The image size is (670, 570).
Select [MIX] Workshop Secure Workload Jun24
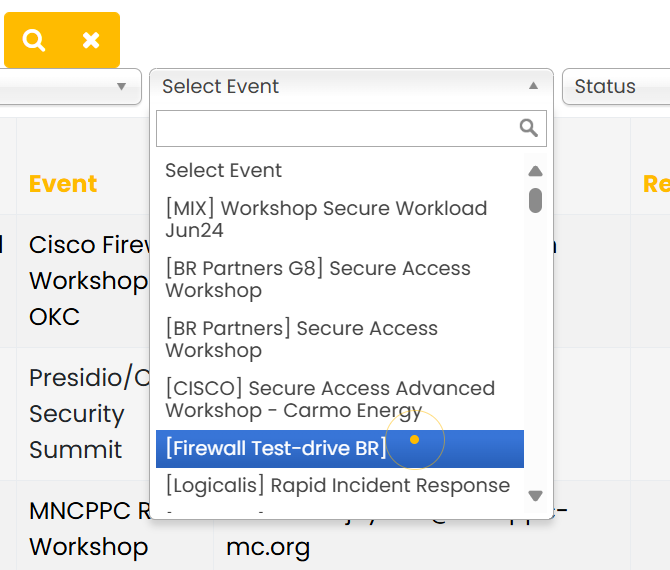click(x=326, y=219)
